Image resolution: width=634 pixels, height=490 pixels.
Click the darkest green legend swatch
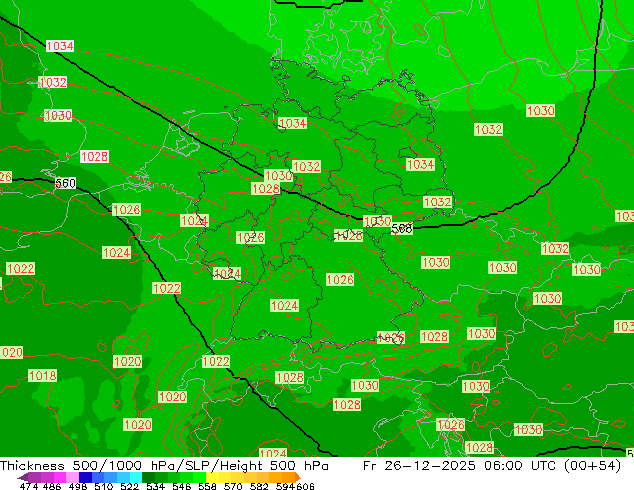[148, 477]
